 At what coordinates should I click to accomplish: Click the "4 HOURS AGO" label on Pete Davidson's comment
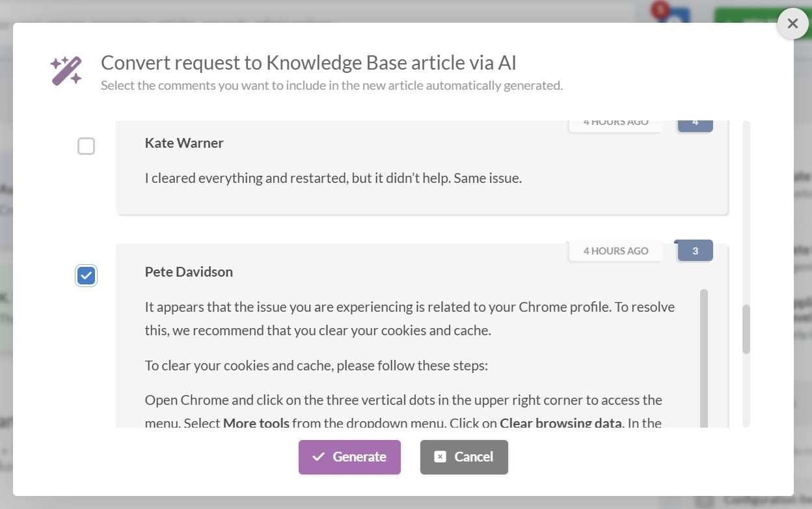point(616,251)
